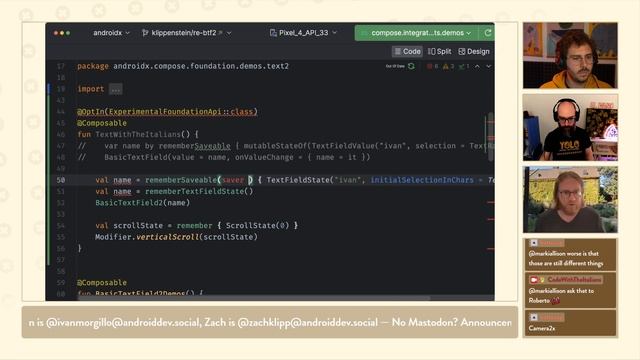Open the androidx project dropdown

111,33
